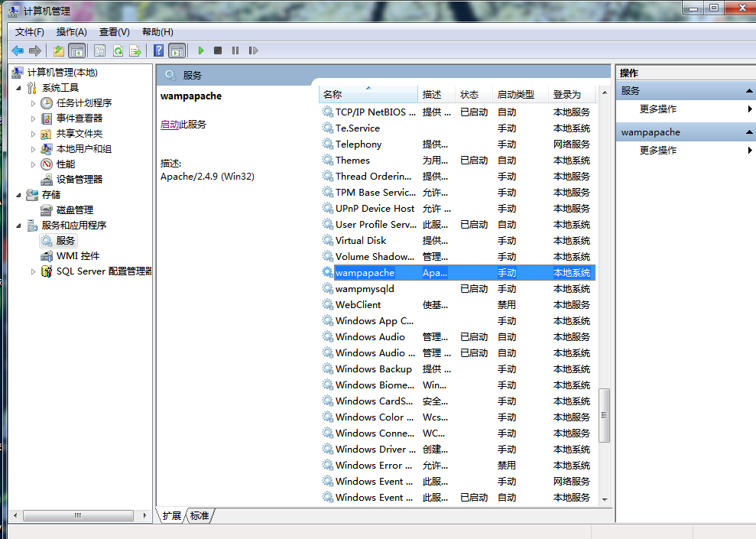Image resolution: width=756 pixels, height=539 pixels.
Task: Click the up-one-level folder toolbar icon
Action: pyautogui.click(x=59, y=50)
